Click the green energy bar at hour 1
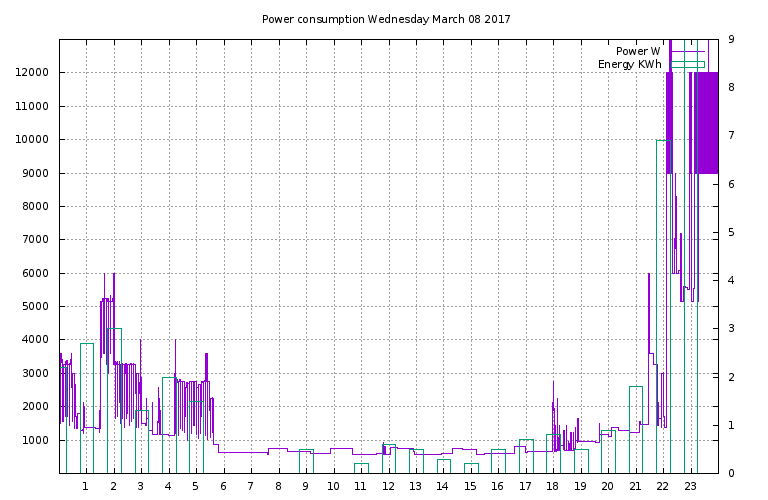The width and height of the screenshot is (768, 500). tap(87, 408)
